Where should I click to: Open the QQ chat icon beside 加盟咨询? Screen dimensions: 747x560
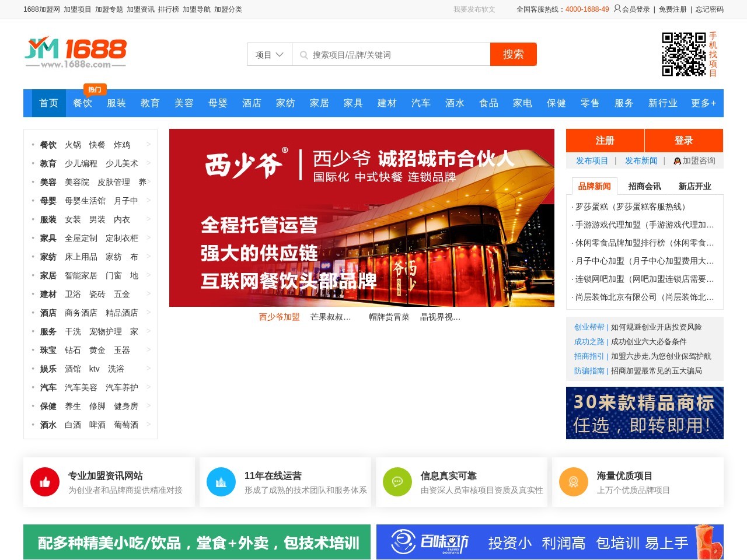click(x=676, y=161)
